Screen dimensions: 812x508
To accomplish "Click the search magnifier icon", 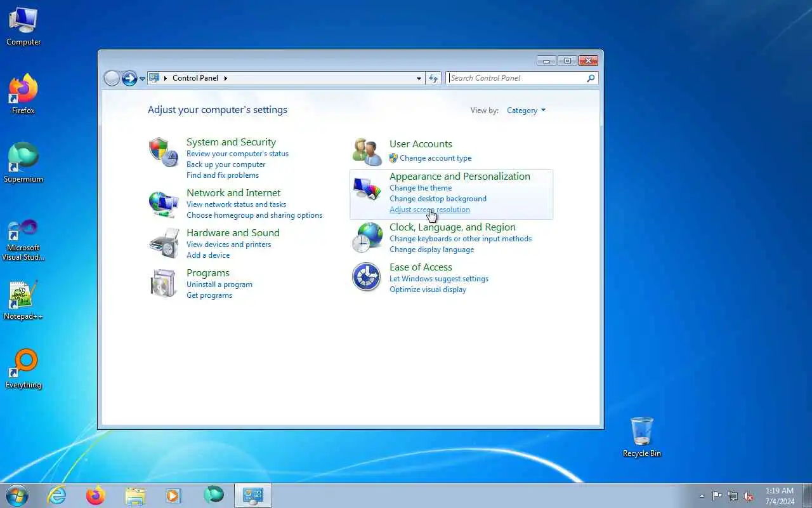I will (x=591, y=78).
